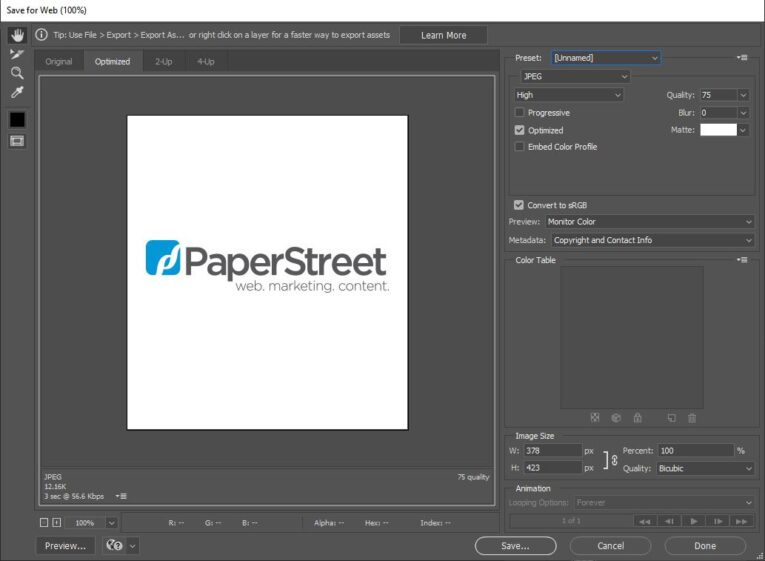Click the Learn More button
The width and height of the screenshot is (765, 561).
[x=443, y=35]
